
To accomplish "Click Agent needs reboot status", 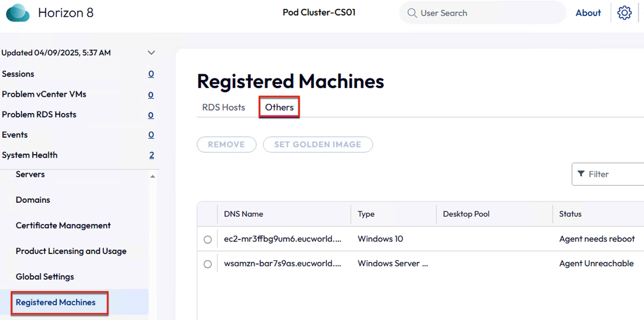I will (x=597, y=239).
